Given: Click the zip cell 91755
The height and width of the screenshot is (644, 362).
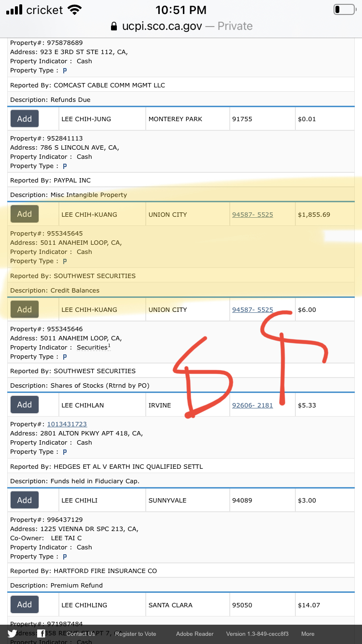Looking at the screenshot, I should 262,119.
